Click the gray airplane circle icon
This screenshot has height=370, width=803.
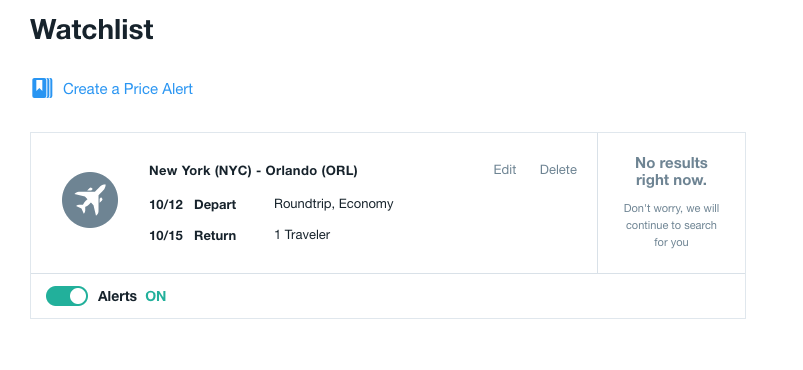pyautogui.click(x=90, y=200)
